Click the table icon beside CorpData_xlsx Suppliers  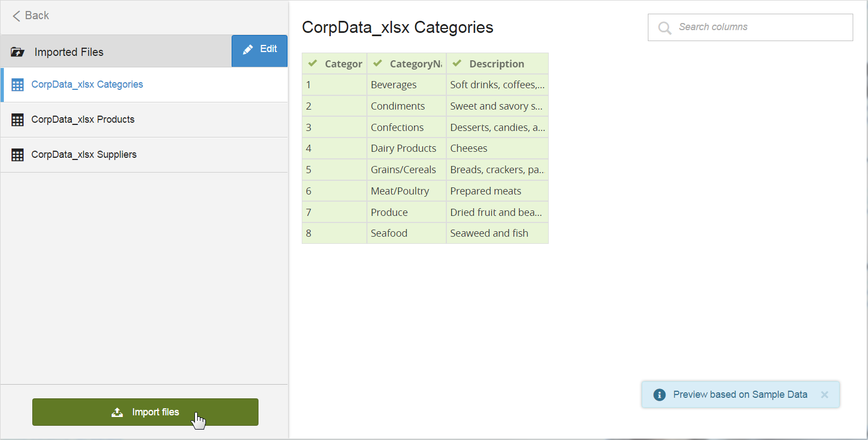click(x=18, y=155)
